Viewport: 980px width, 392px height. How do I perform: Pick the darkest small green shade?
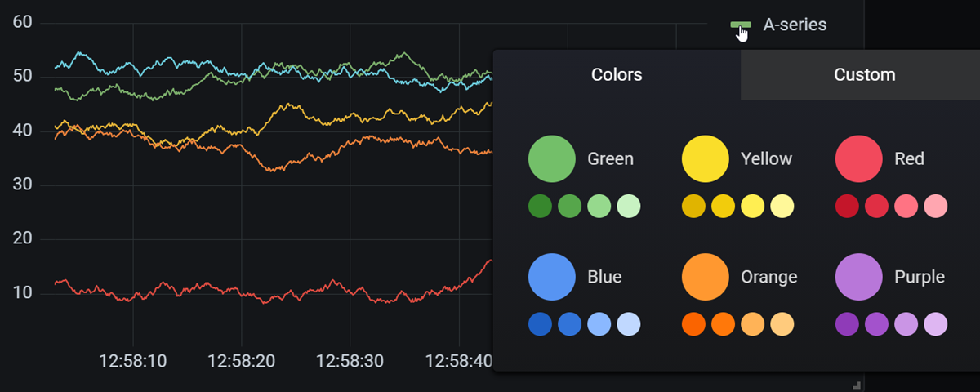[540, 206]
